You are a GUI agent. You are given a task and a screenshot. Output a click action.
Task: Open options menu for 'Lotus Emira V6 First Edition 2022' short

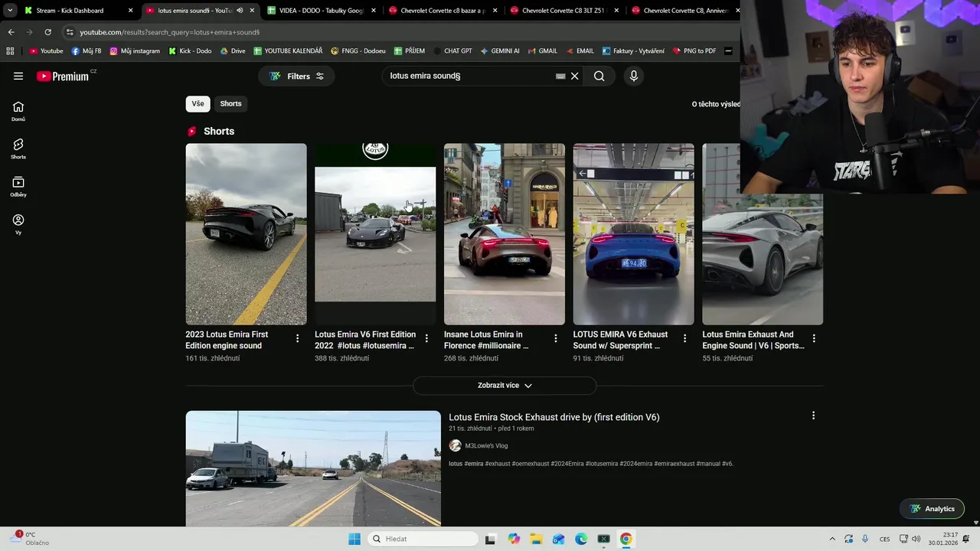(x=426, y=338)
